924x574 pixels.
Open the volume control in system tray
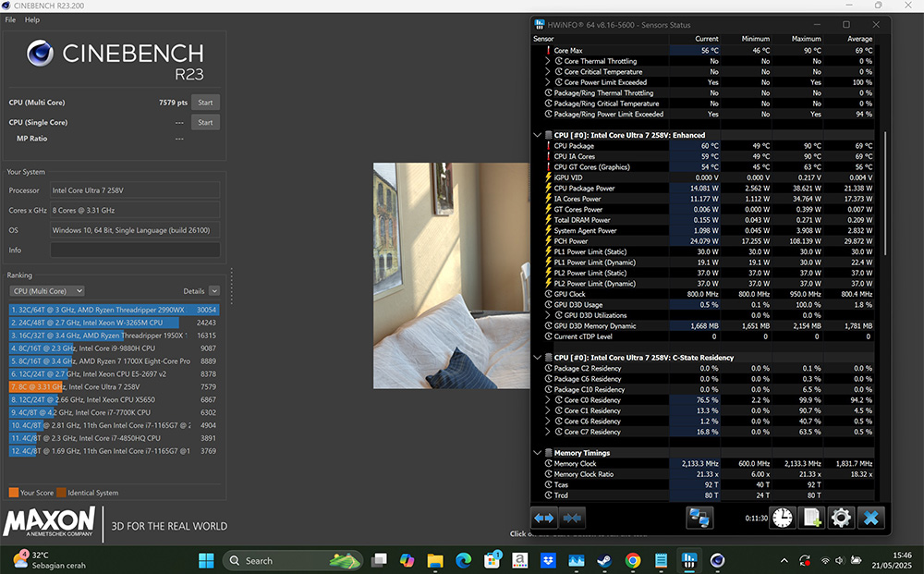pyautogui.click(x=840, y=560)
